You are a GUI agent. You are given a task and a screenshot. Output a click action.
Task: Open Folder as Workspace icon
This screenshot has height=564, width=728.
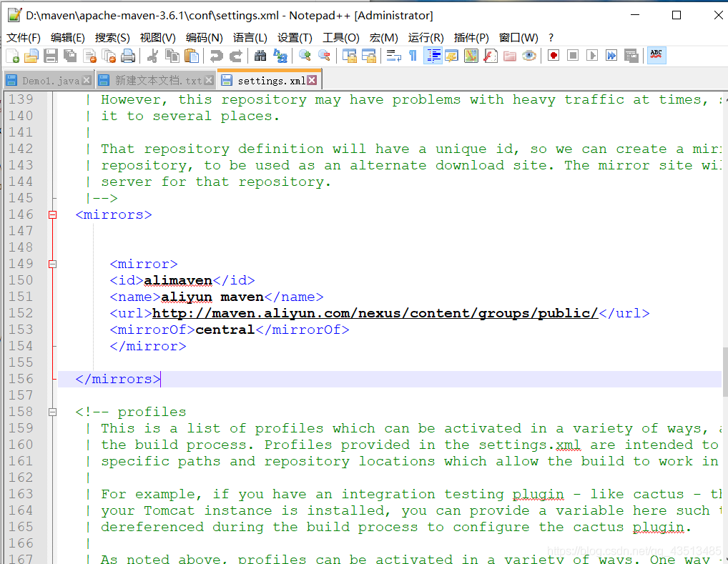coord(510,56)
